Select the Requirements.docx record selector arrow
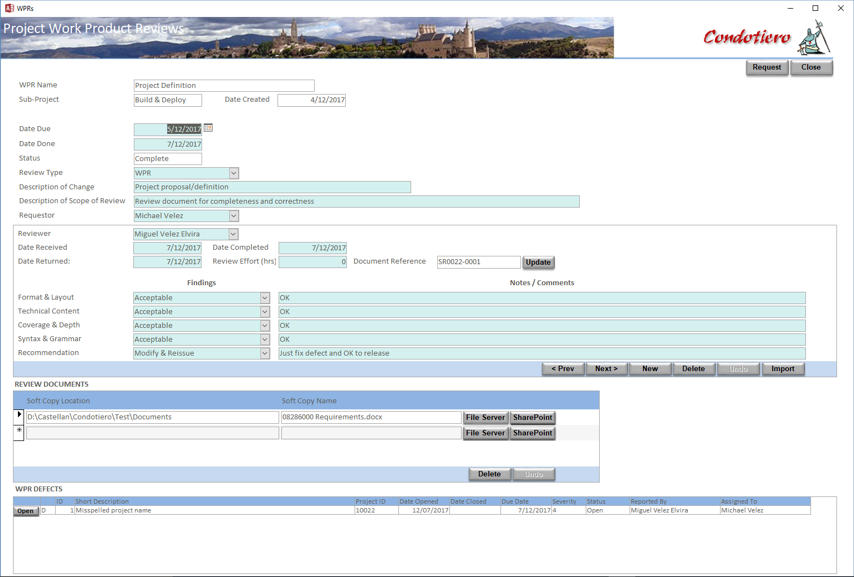Viewport: 854px width, 577px height. (19, 415)
